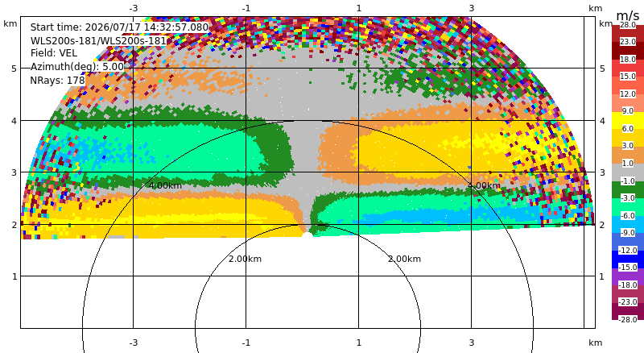Image resolution: width=644 pixels, height=353 pixels.
Task: Select the WLS200s-181 instrument label
Action: (x=98, y=41)
